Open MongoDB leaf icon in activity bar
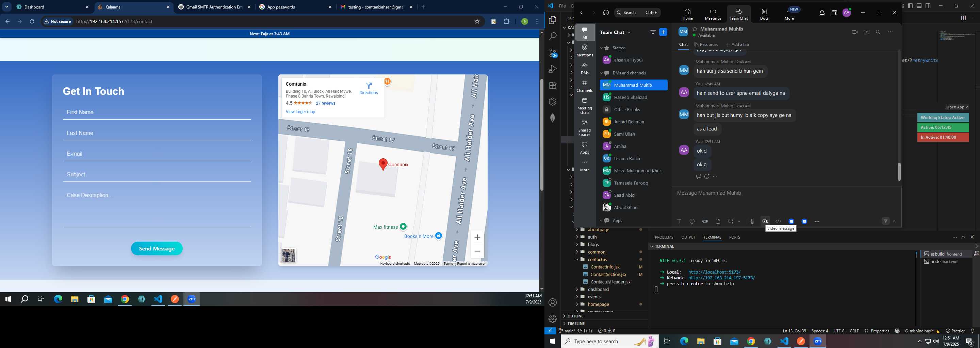Image resolution: width=980 pixels, height=348 pixels. [x=553, y=118]
